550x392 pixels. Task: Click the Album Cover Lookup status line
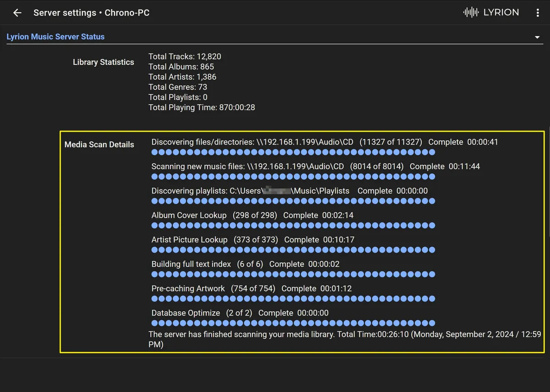pos(253,215)
